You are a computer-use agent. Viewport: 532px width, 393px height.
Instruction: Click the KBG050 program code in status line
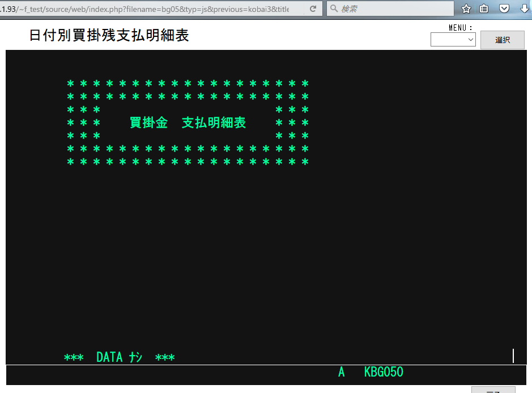(384, 373)
